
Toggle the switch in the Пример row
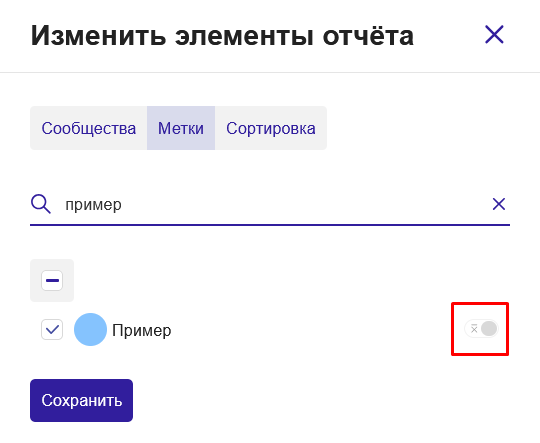[x=481, y=329]
